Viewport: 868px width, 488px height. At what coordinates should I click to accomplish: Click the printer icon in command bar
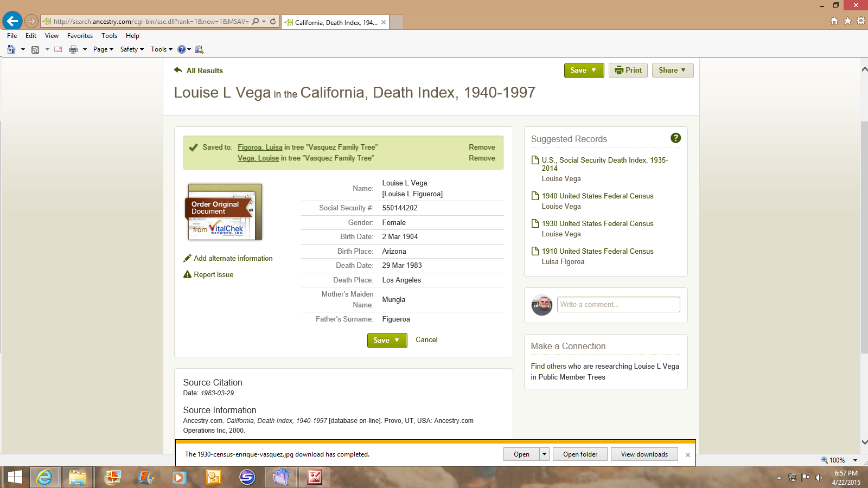pos(73,49)
